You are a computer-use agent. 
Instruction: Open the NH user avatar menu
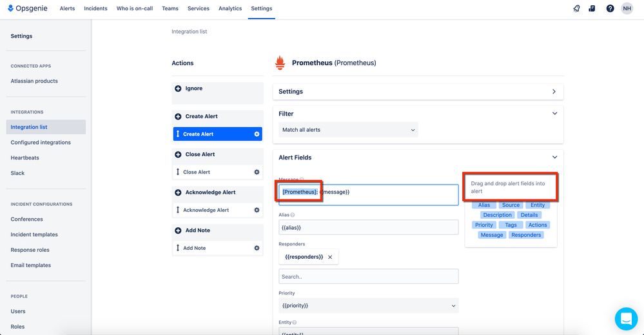[627, 8]
